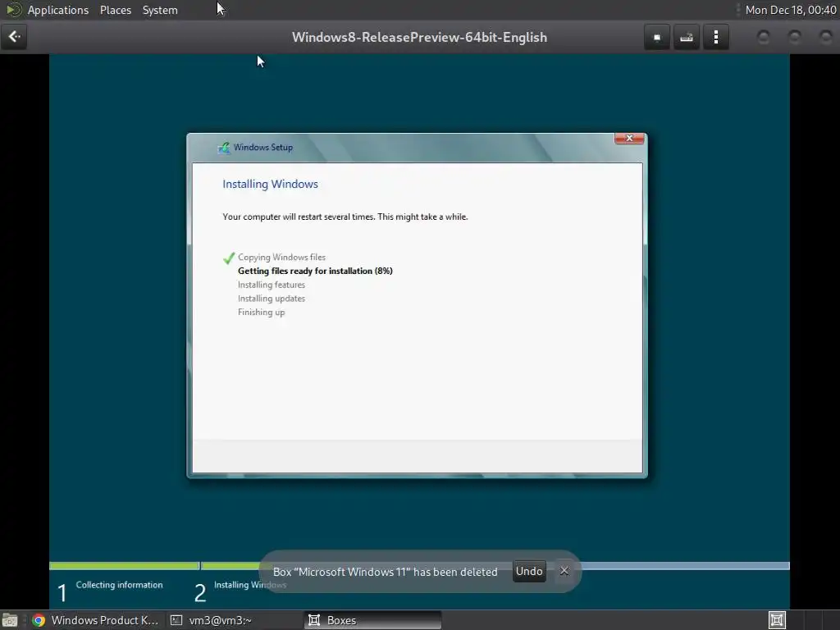Click the 'Finishing up' step

pos(262,313)
